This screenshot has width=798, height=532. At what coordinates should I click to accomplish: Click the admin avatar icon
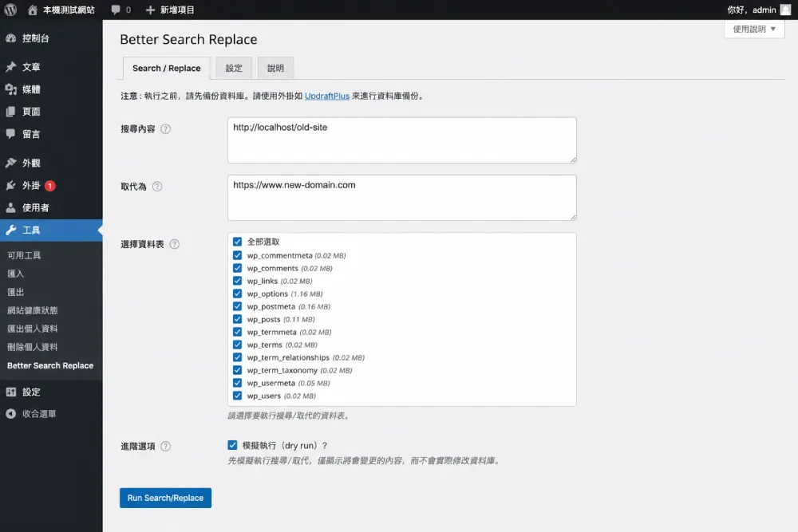785,10
